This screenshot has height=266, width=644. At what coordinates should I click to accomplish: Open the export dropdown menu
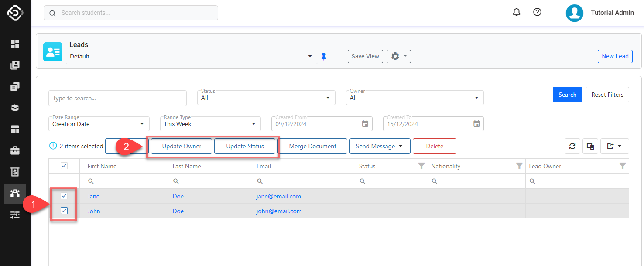614,147
